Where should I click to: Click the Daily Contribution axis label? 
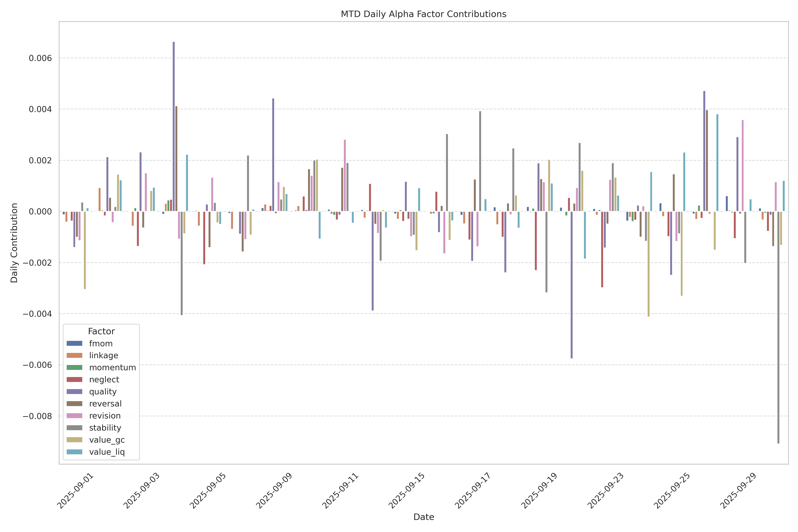tap(14, 243)
